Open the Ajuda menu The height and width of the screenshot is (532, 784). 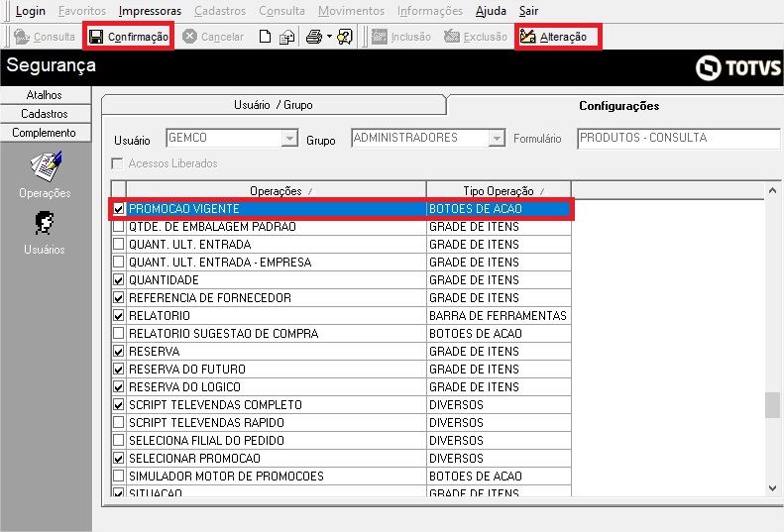491,11
